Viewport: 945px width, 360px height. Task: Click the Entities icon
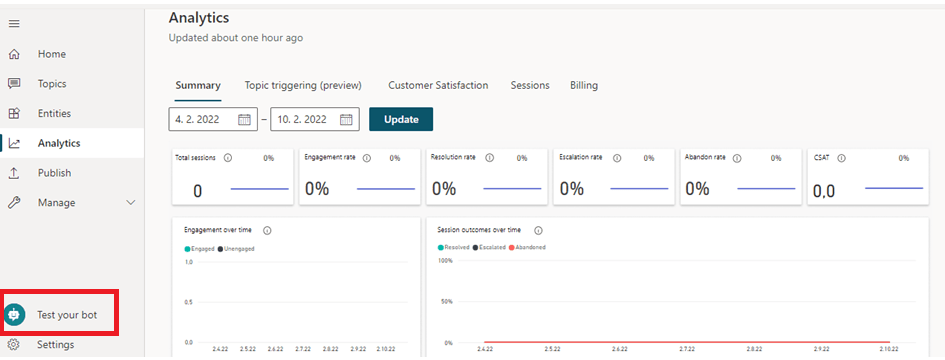[14, 113]
